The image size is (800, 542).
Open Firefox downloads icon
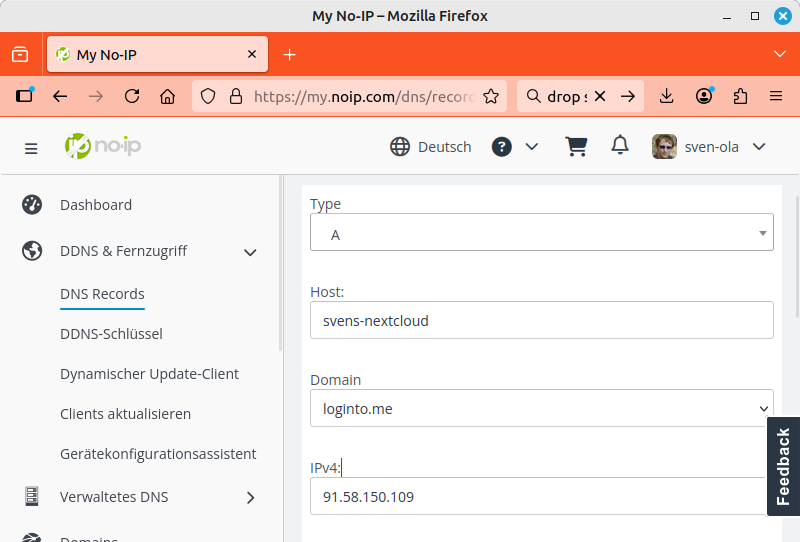(667, 96)
